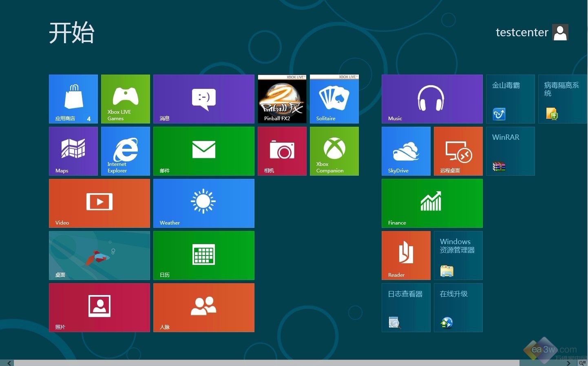Launch Internet Explorer
Screen dimensions: 588x366
click(x=125, y=151)
